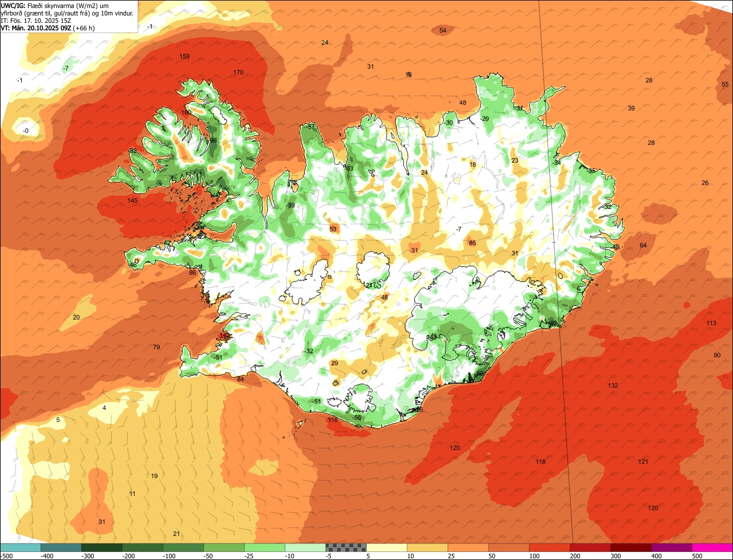Viewport: 733px width, 560px height.
Task: Click the map value 11
Action: (132, 494)
